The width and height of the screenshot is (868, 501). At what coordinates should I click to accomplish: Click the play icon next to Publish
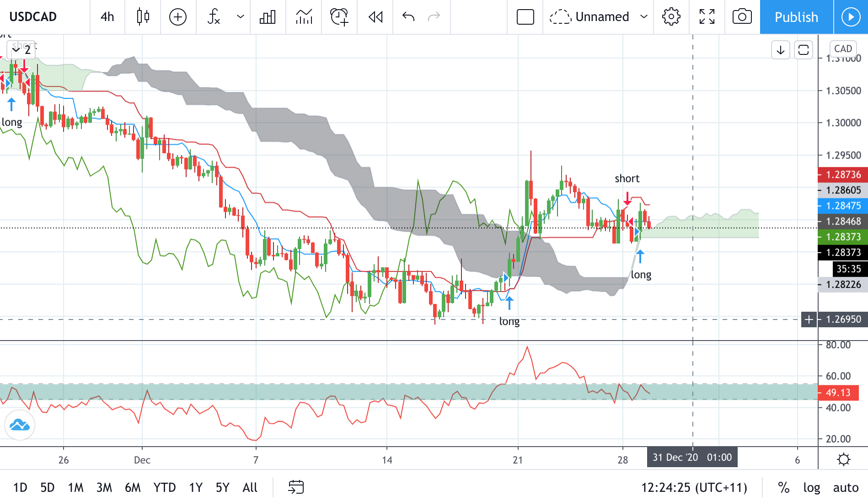[851, 17]
